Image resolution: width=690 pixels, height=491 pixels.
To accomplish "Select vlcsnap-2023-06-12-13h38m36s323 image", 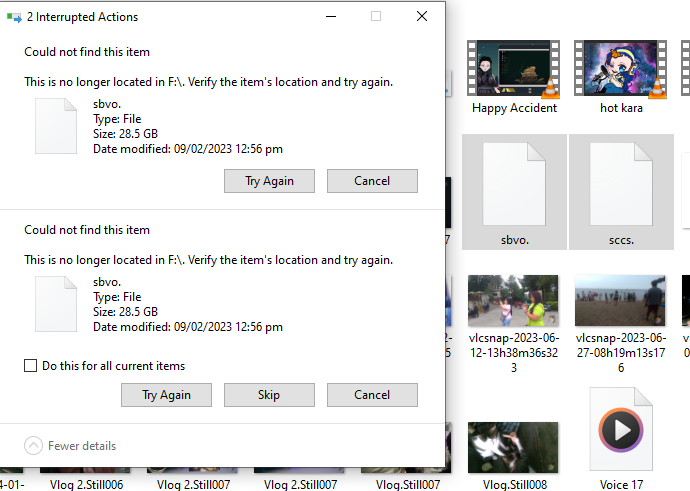I will click(513, 301).
